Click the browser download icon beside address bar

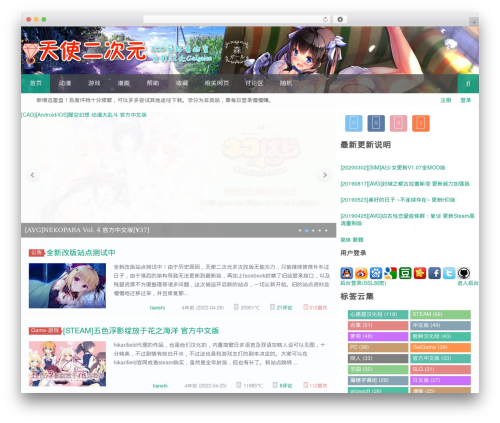(340, 19)
